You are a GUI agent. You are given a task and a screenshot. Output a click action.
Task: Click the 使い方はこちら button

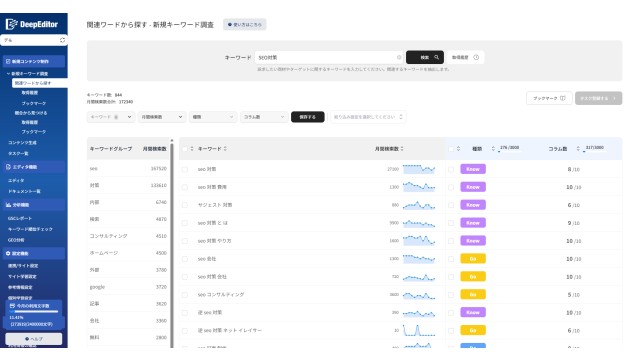tap(244, 24)
